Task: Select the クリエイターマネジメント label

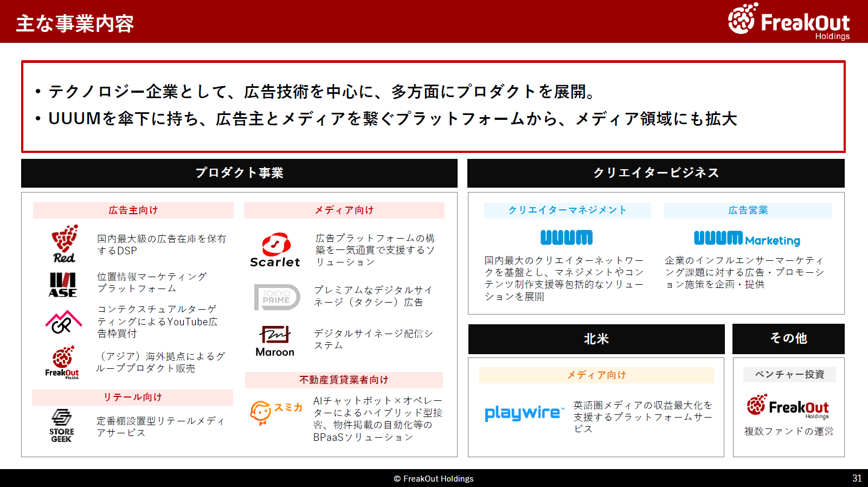Action: coord(568,210)
